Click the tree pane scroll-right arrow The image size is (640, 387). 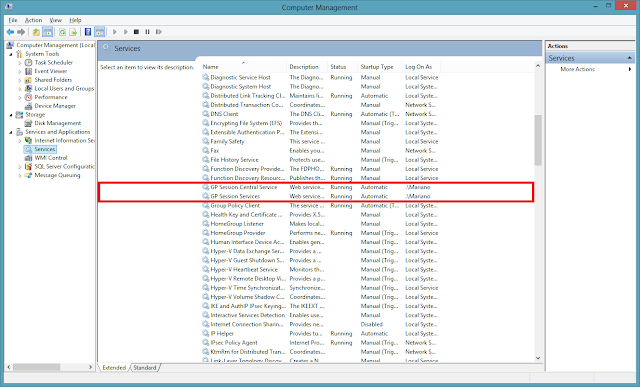pyautogui.click(x=90, y=367)
